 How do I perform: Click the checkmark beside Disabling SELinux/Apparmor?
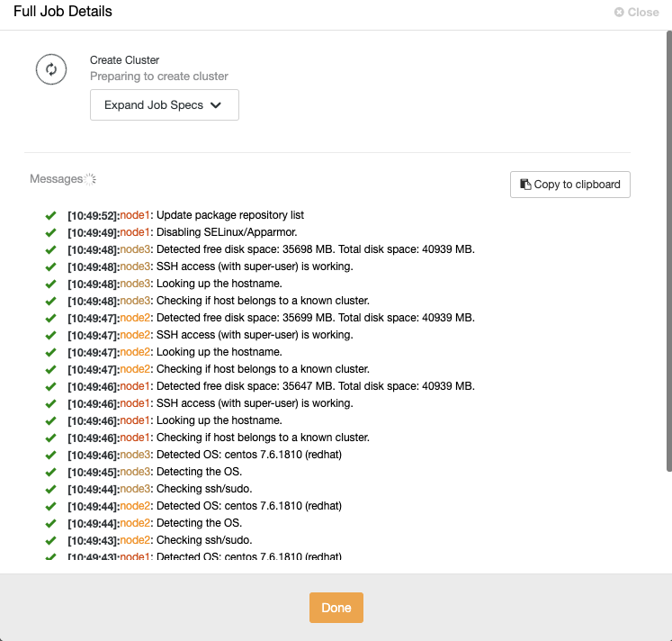pyautogui.click(x=50, y=232)
